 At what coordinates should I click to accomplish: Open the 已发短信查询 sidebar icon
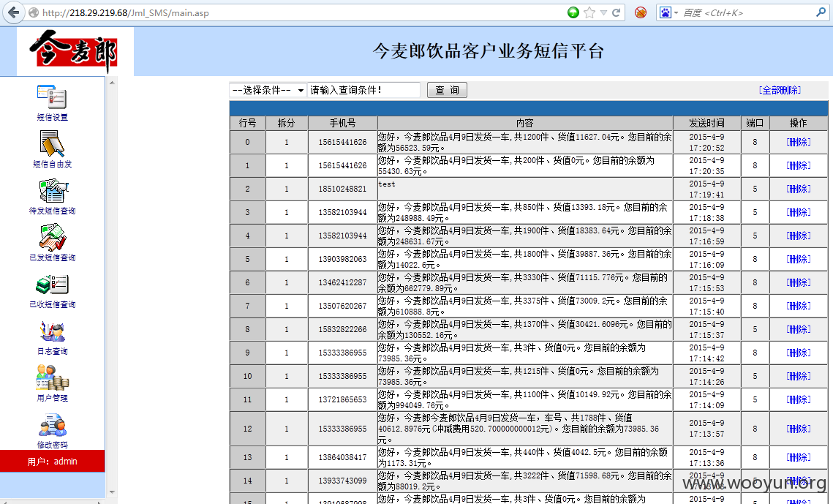[x=52, y=238]
